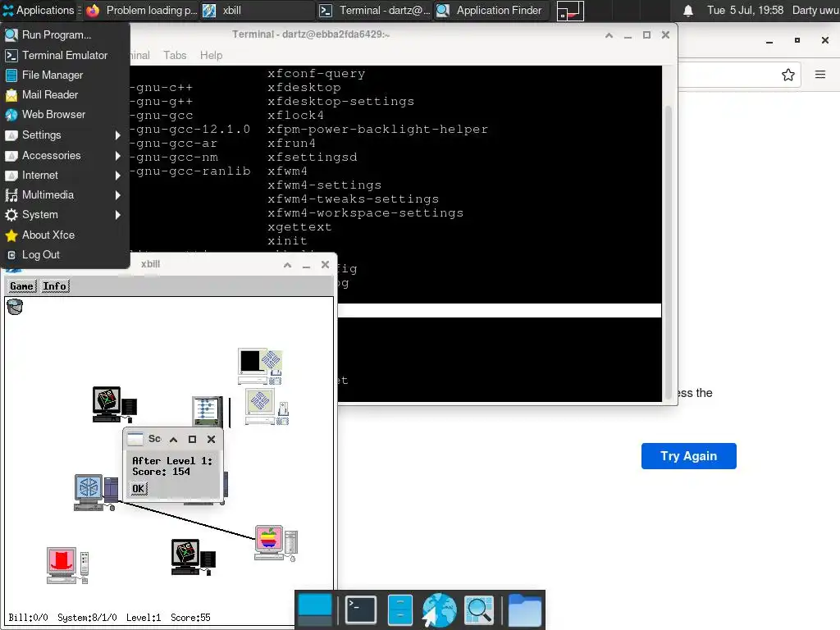Click the File Manager icon in the menu

(x=11, y=75)
